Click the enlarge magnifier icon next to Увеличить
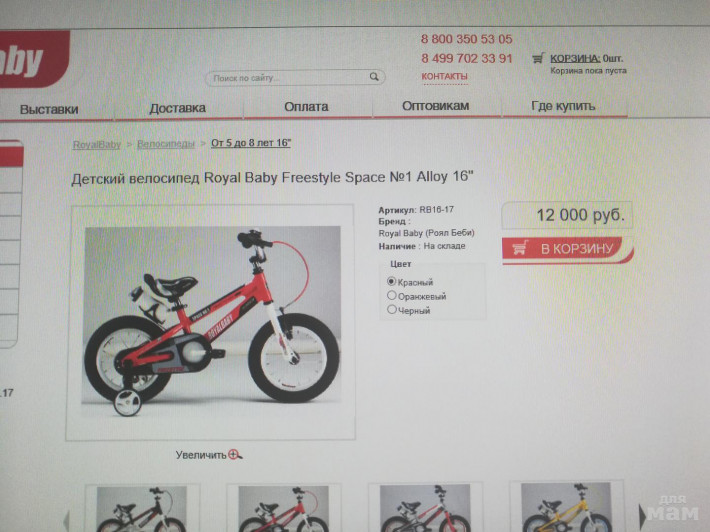Viewport: 710px width, 532px height. click(x=235, y=454)
